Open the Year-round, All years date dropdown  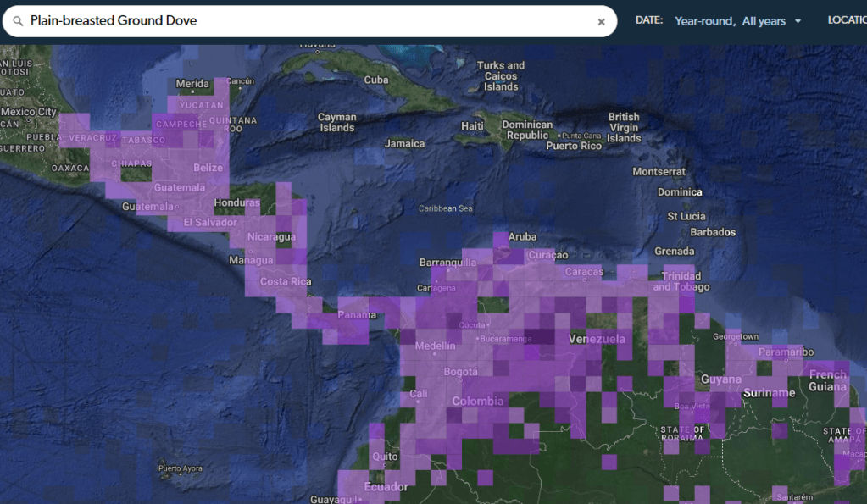[x=737, y=21]
